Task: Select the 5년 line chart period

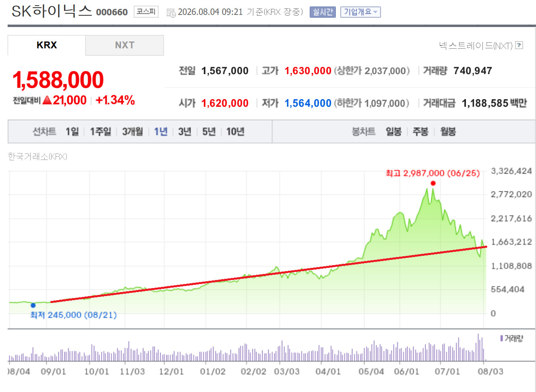Action: (x=209, y=132)
